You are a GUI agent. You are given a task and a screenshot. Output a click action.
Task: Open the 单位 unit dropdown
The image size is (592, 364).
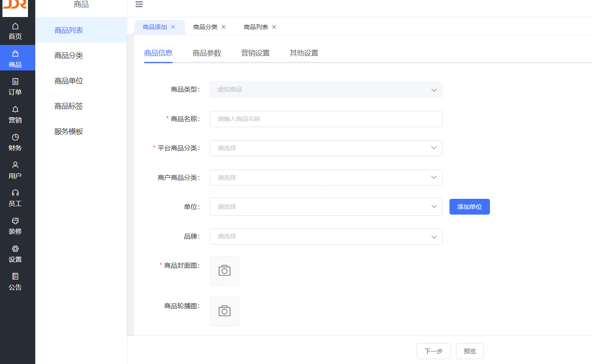coord(326,207)
